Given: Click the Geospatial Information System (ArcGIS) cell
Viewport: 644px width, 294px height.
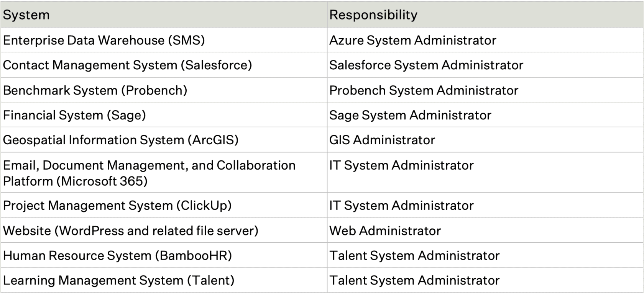Looking at the screenshot, I should (121, 140).
